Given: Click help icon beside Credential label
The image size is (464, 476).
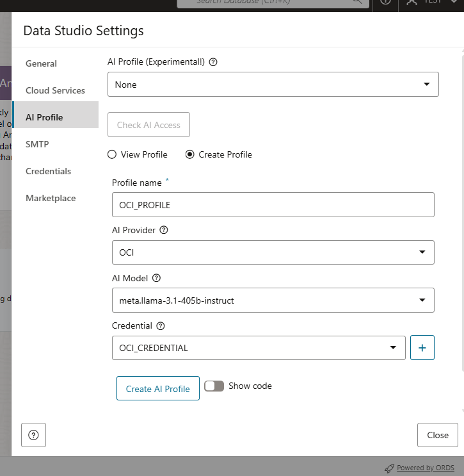Looking at the screenshot, I should coord(161,325).
